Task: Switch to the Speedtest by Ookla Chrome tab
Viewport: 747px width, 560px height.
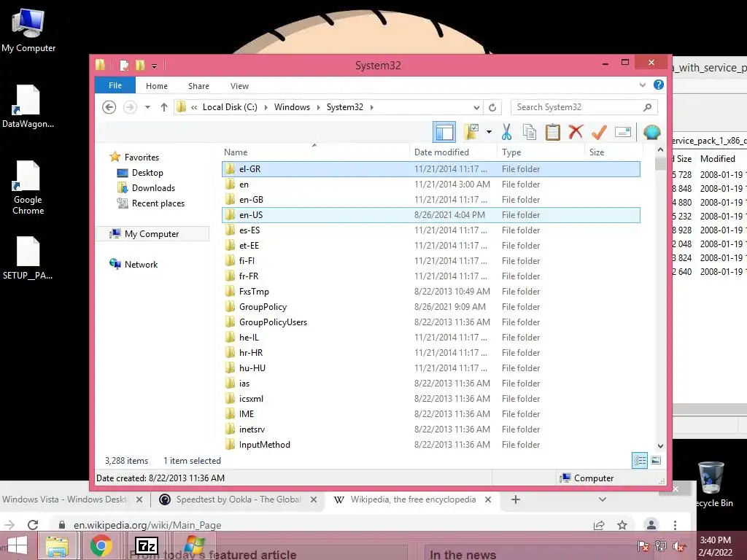Action: [x=239, y=499]
